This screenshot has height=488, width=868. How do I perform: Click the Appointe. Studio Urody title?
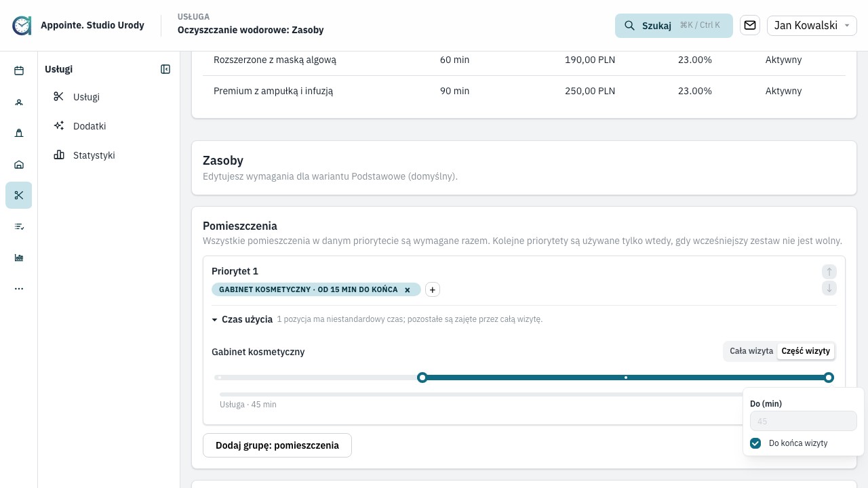[92, 25]
